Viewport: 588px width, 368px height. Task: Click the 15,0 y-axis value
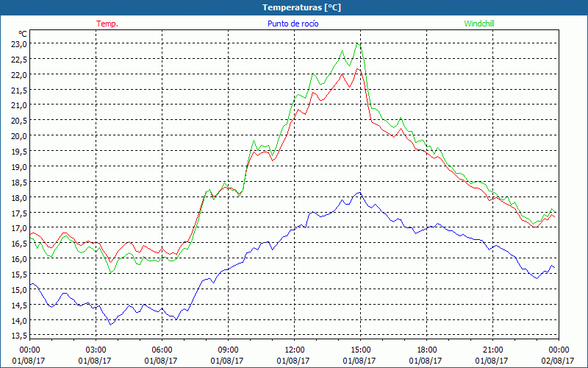[20, 289]
